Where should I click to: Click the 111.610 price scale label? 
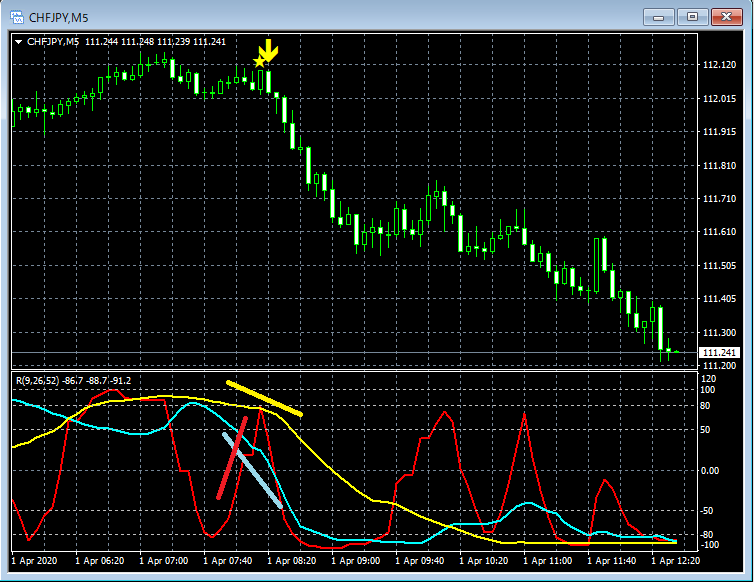[x=719, y=232]
